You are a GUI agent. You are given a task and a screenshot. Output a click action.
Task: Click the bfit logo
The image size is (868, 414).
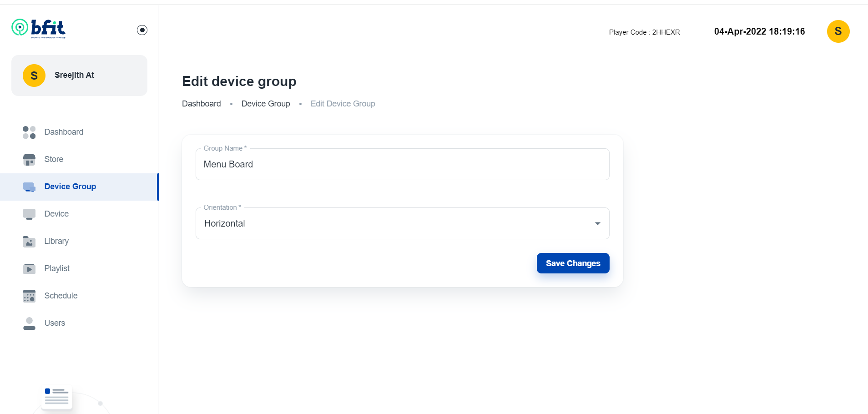point(39,29)
